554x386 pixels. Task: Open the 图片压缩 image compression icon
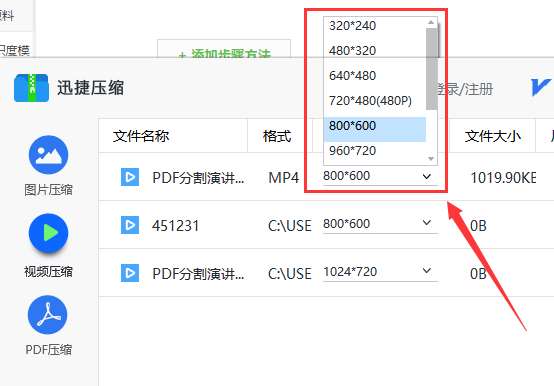[48, 155]
